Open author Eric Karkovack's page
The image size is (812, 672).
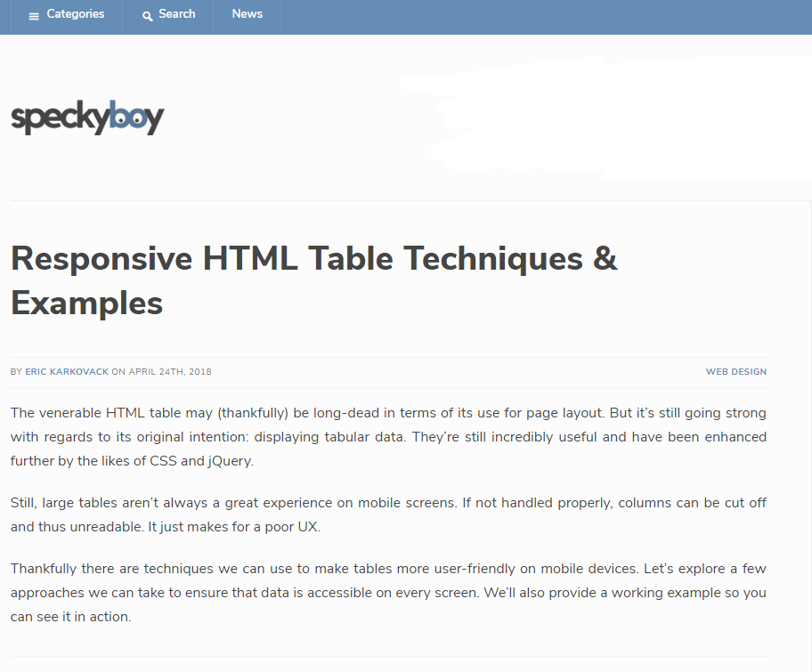coord(67,372)
